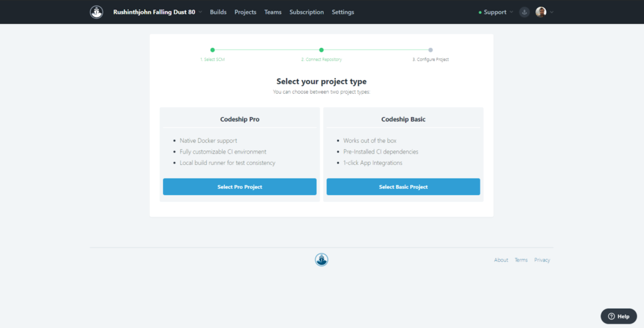Go to the Builds menu

tap(218, 12)
